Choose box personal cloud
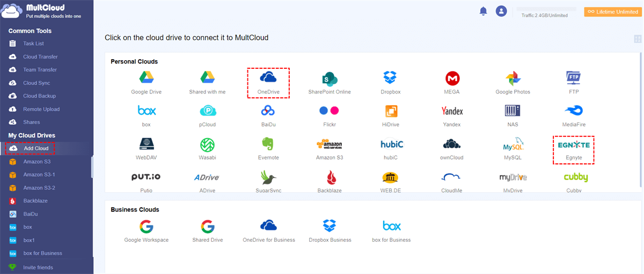This screenshot has width=644, height=274. pos(146,116)
